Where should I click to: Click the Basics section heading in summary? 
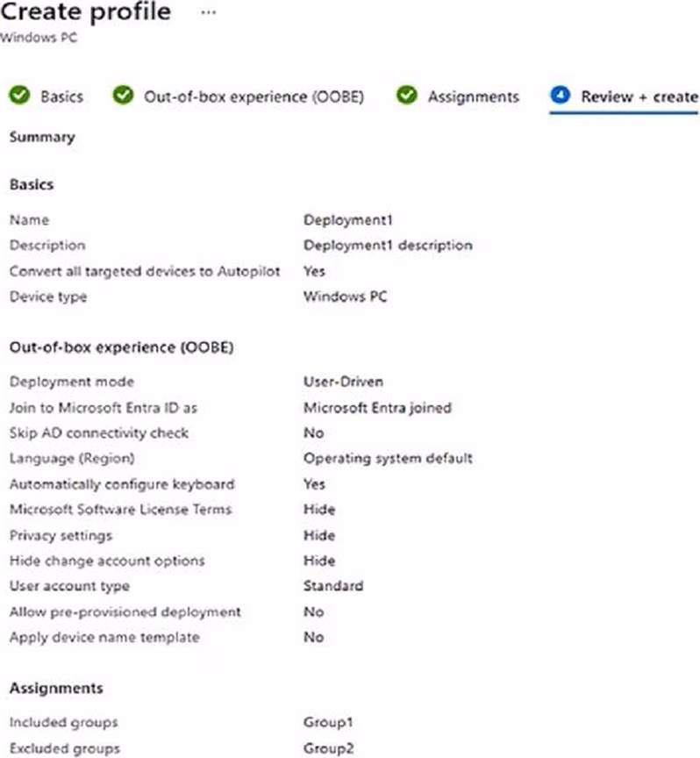(x=32, y=185)
